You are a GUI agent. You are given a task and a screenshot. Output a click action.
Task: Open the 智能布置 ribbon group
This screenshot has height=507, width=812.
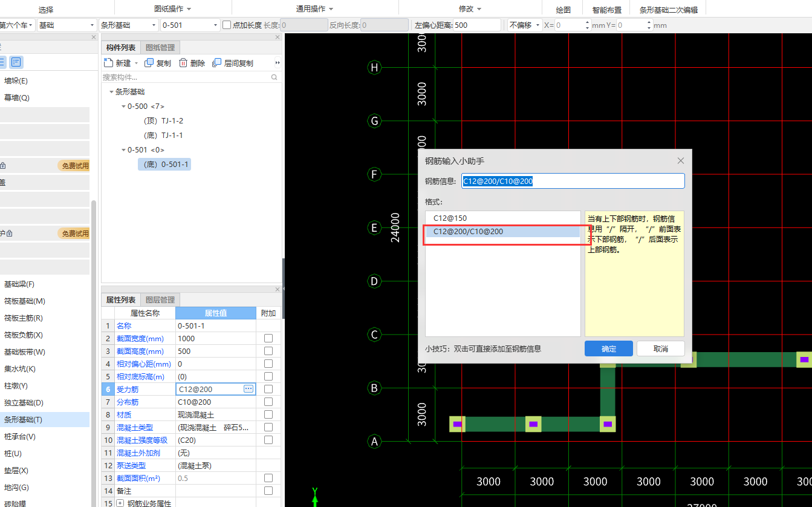coord(607,10)
